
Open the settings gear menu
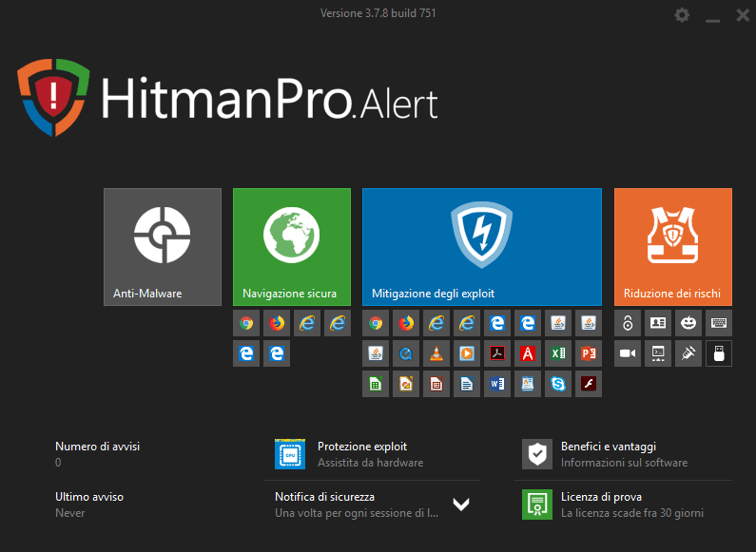point(682,15)
